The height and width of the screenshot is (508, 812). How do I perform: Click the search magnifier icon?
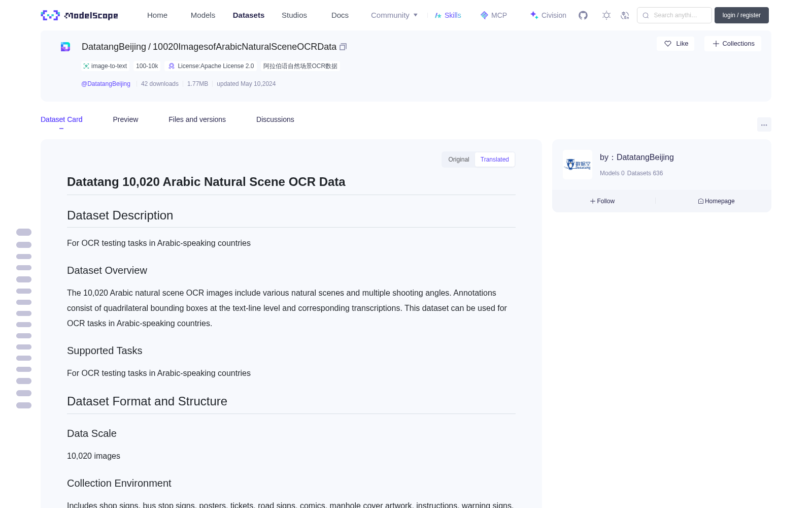646,15
